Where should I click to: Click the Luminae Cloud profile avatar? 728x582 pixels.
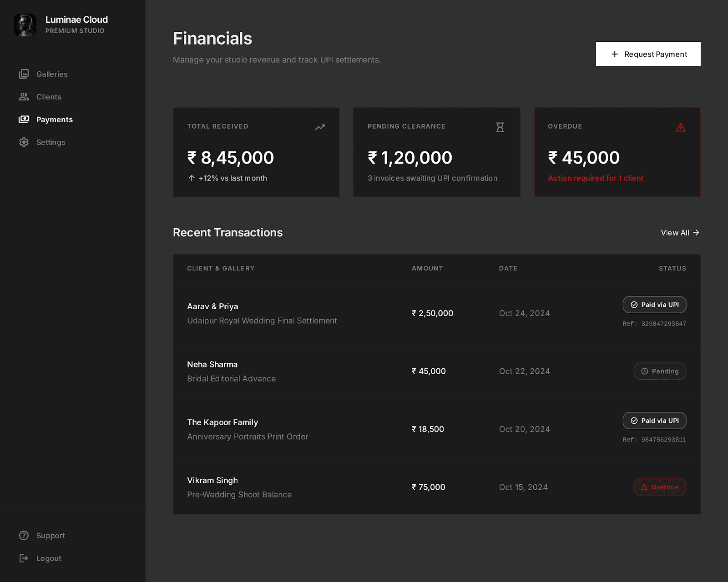(x=25, y=25)
